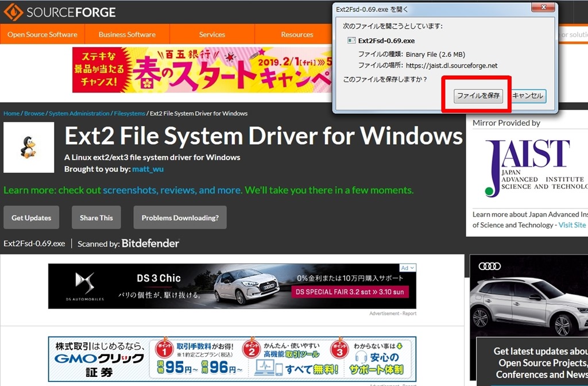Click the Ext2Fsd penguin project icon
Screen dimensions: 588x386
tap(28, 147)
